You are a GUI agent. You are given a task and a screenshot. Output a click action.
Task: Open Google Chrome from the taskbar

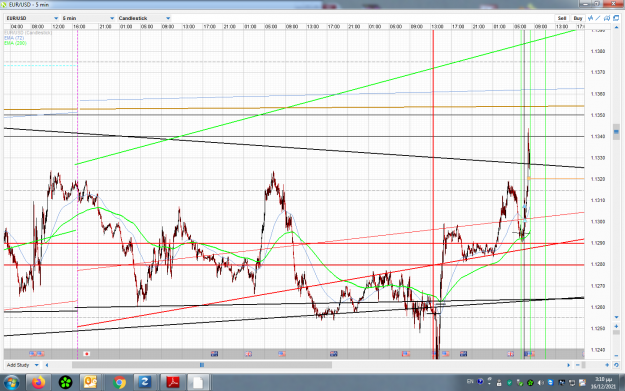tap(119, 383)
